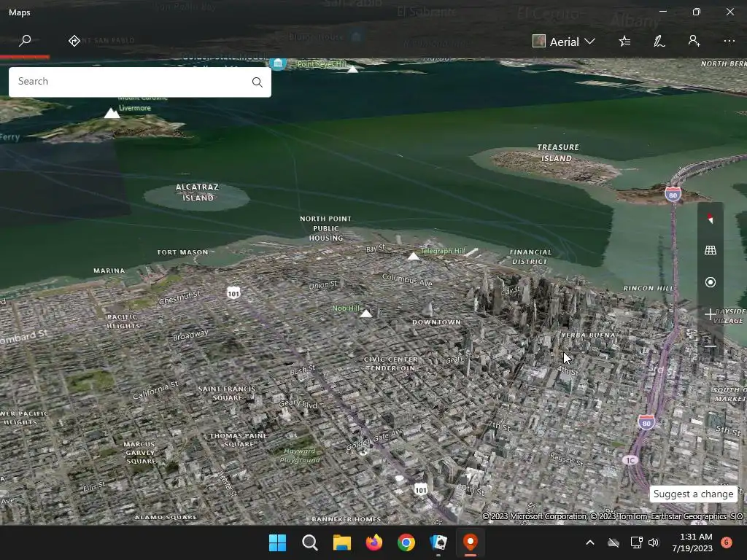Expand the Aerial map view dropdown
This screenshot has height=560, width=747.
[x=564, y=42]
